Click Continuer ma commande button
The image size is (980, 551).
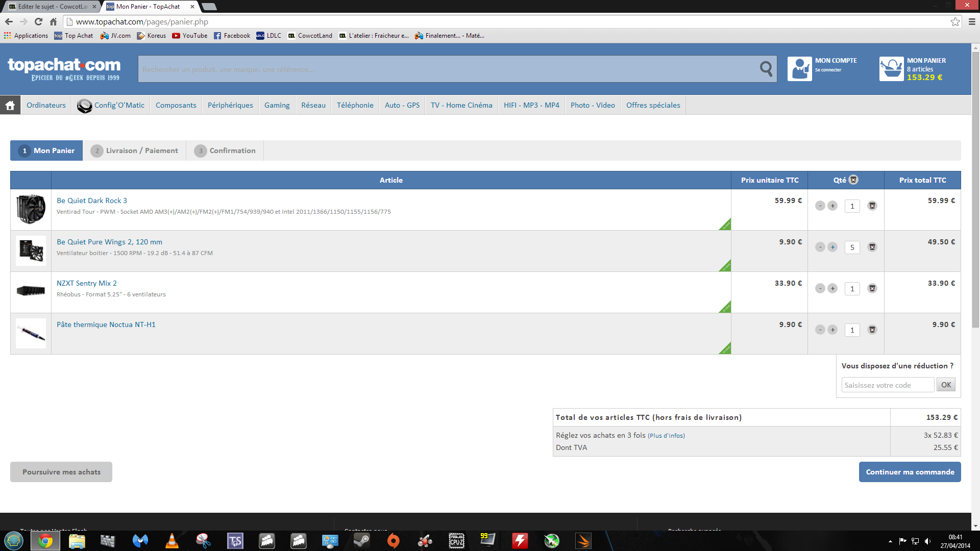coord(910,472)
